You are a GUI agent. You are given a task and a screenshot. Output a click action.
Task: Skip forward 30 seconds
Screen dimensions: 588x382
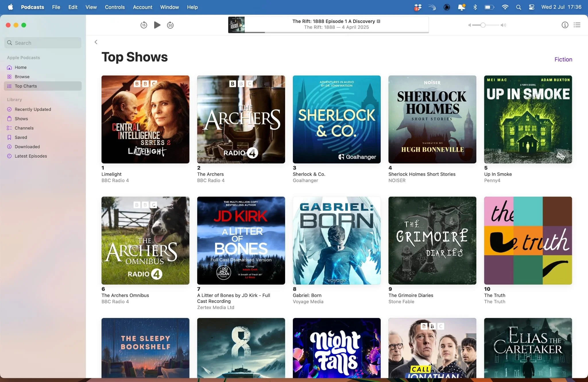pyautogui.click(x=170, y=25)
